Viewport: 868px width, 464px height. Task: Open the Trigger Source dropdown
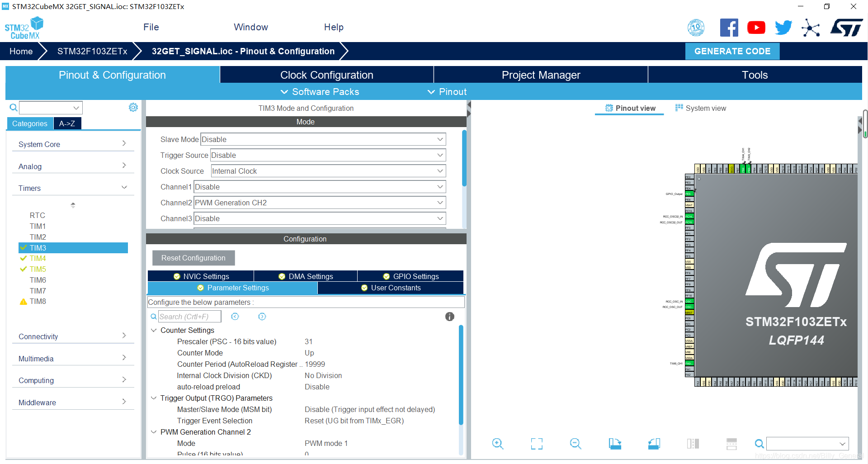click(328, 155)
